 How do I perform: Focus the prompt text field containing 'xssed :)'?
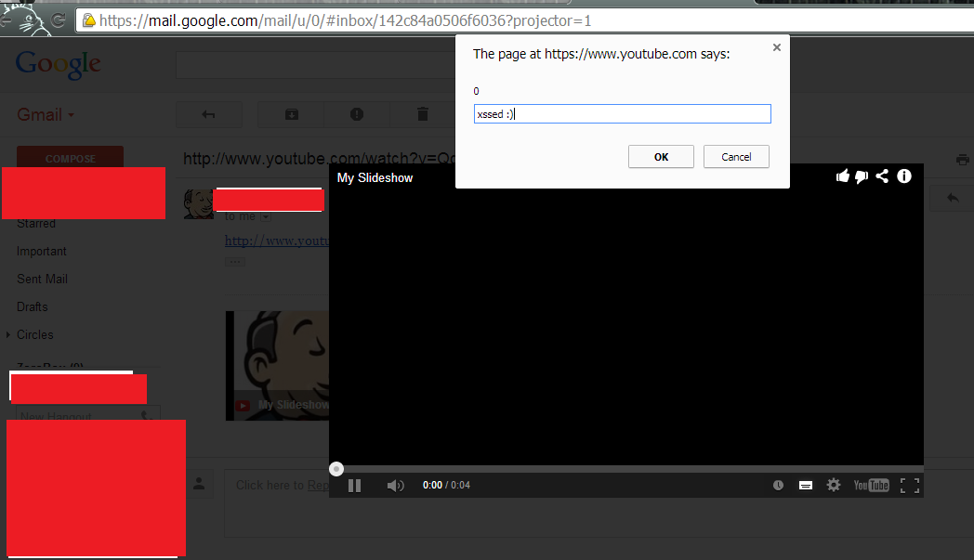pos(622,113)
